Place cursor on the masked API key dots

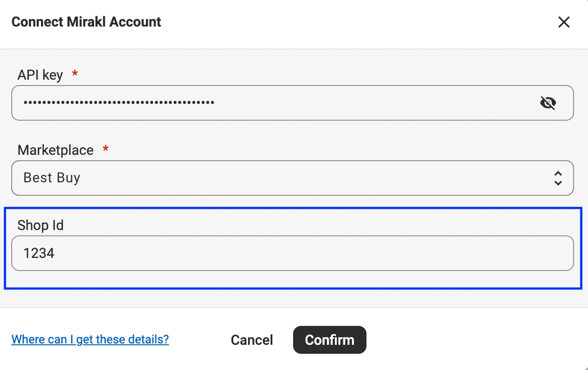click(x=119, y=103)
